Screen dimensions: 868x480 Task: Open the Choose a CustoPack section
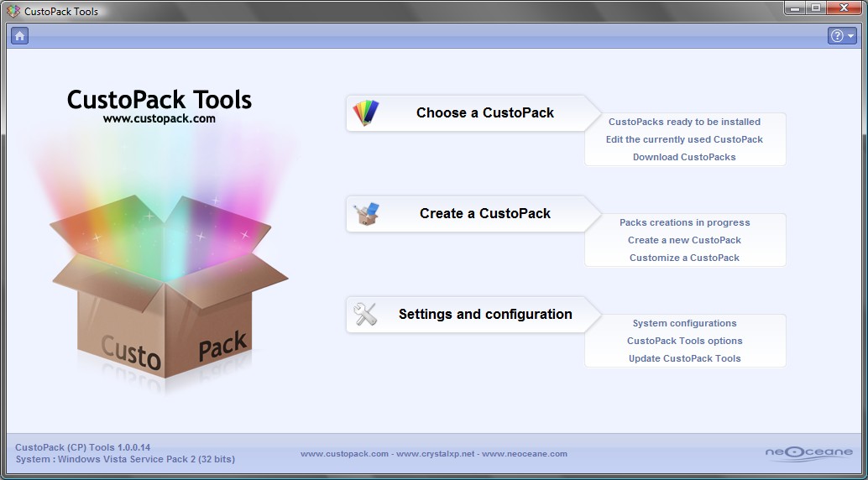tap(473, 113)
